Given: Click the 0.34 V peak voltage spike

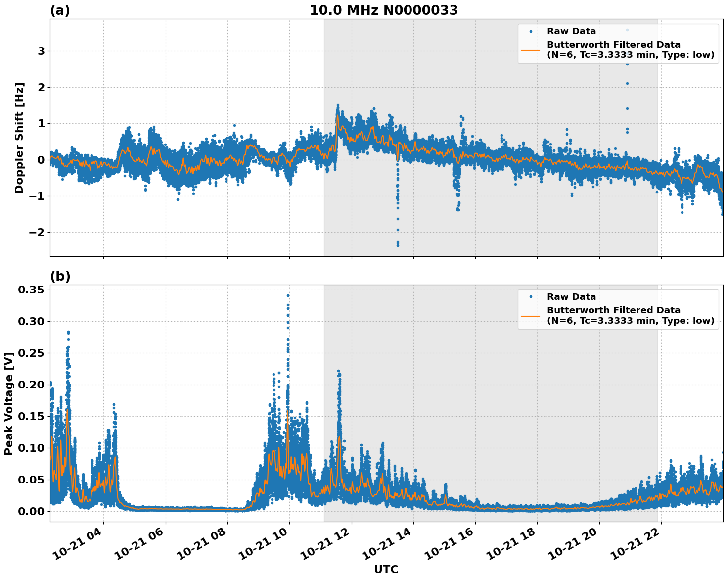Looking at the screenshot, I should pyautogui.click(x=287, y=294).
